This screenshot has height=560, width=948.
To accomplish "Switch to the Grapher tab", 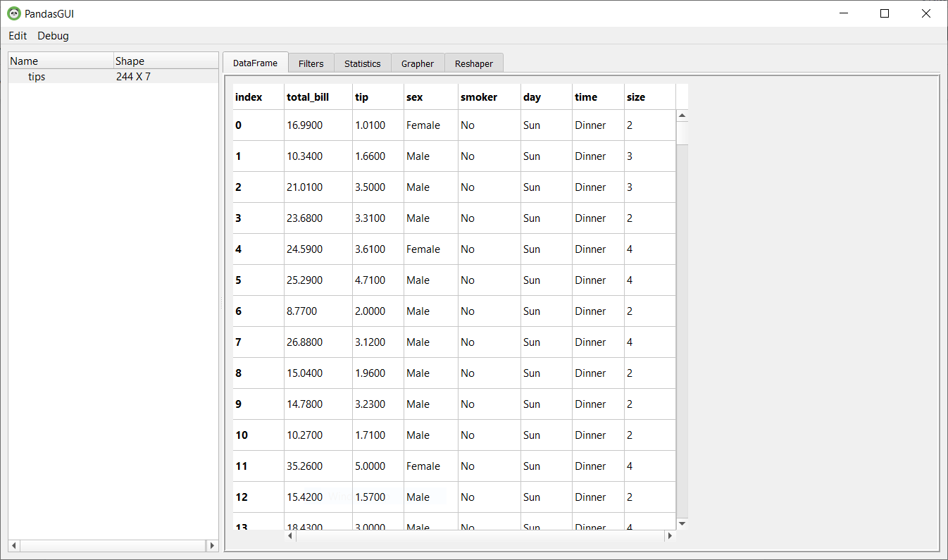I will 417,63.
